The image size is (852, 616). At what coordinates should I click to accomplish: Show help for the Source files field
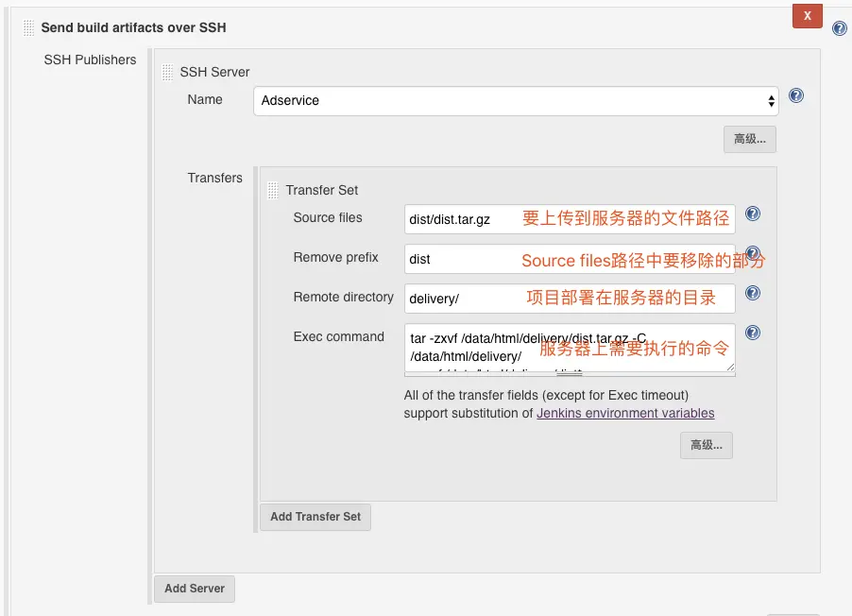pyautogui.click(x=753, y=214)
